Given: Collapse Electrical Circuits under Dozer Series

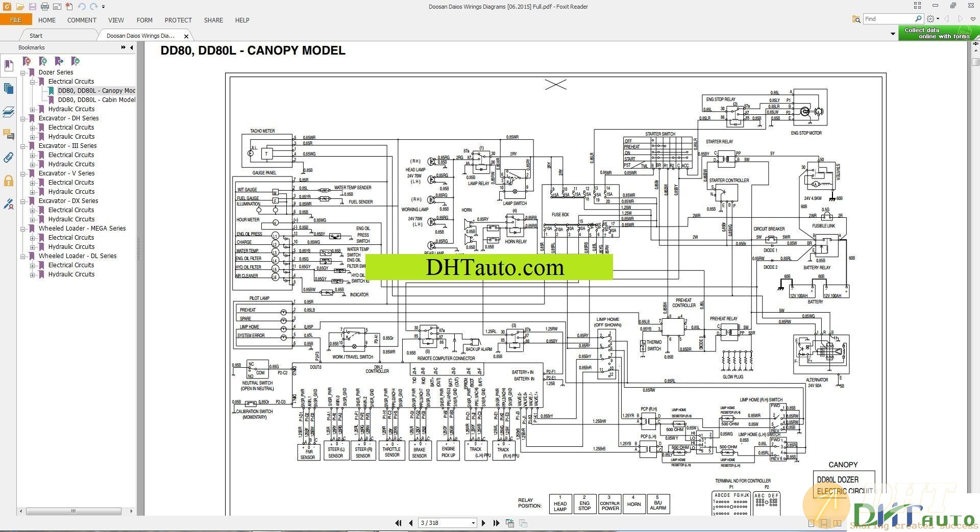Looking at the screenshot, I should [33, 82].
